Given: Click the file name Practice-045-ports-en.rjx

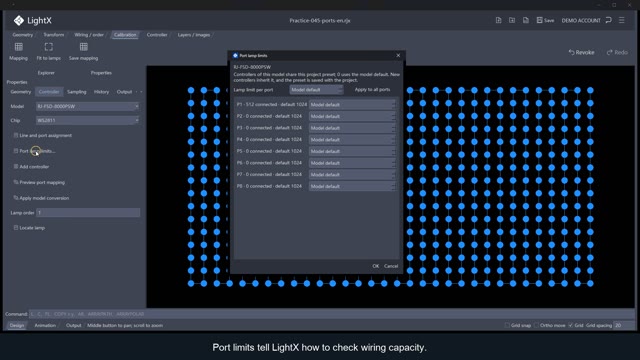Looking at the screenshot, I should point(320,20).
